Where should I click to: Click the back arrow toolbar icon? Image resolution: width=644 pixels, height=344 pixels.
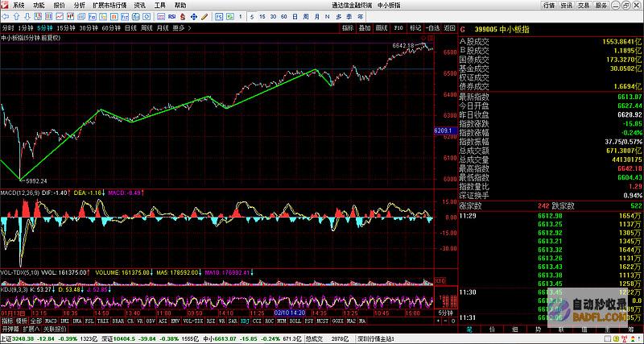(x=6, y=17)
